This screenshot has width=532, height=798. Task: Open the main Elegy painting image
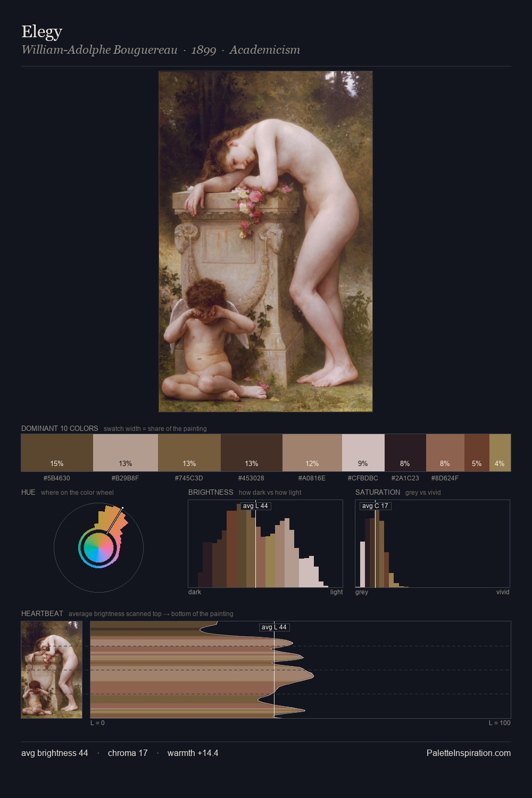click(265, 242)
